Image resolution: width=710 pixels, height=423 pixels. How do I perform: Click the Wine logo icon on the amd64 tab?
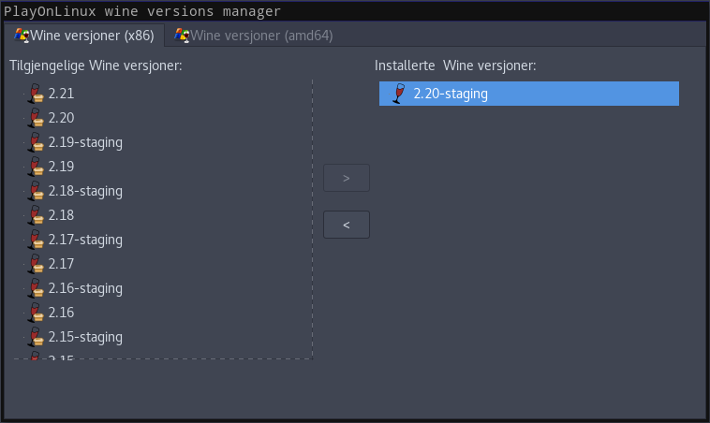pyautogui.click(x=182, y=35)
